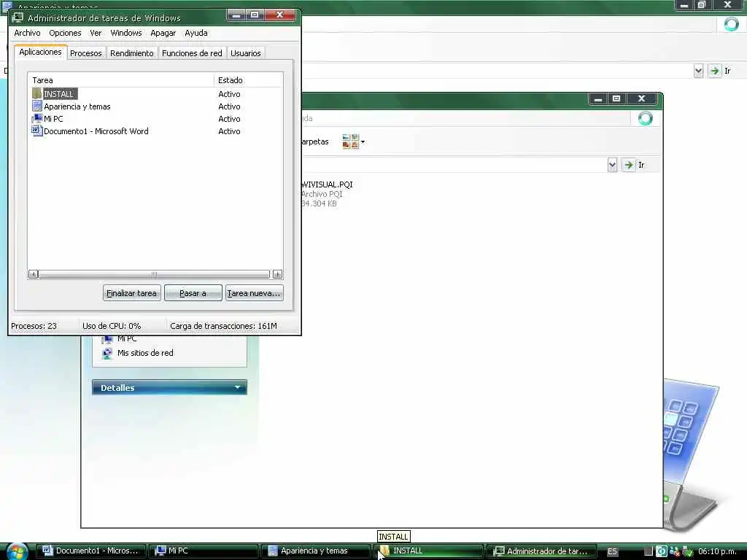
Task: Open address dropdown in Apariencia y temas window
Action: (698, 71)
